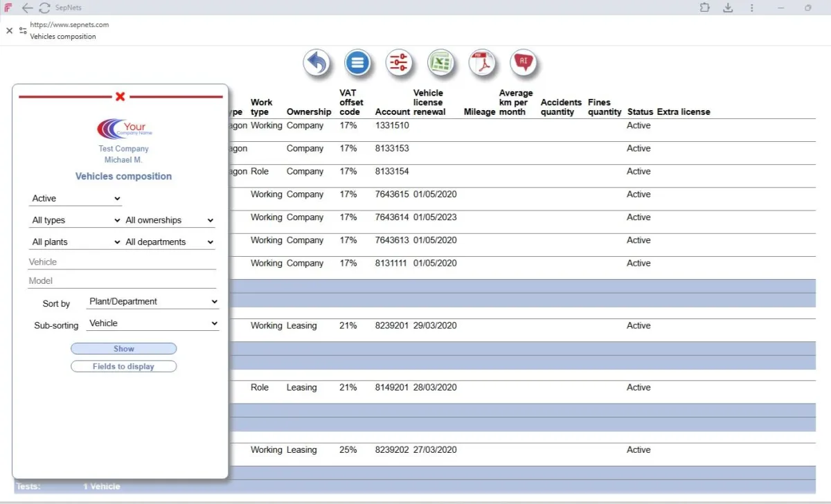Click the Vehicle search input field
The width and height of the screenshot is (831, 504).
point(122,262)
